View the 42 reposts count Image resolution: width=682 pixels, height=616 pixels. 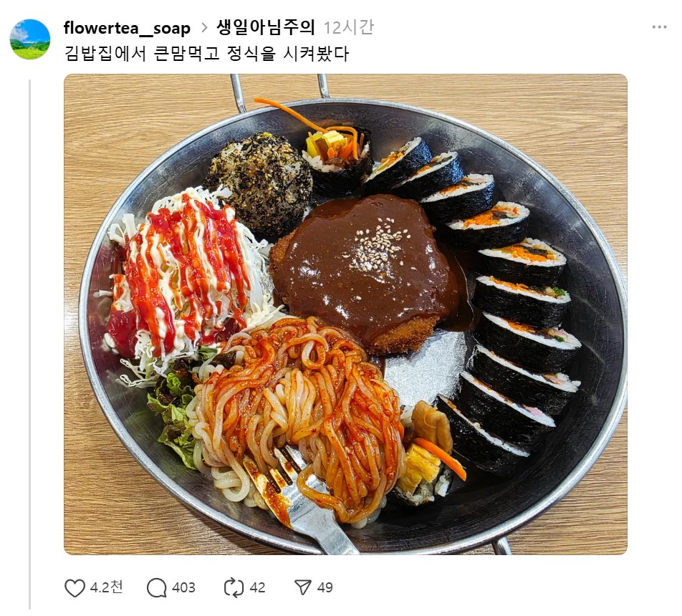click(257, 588)
